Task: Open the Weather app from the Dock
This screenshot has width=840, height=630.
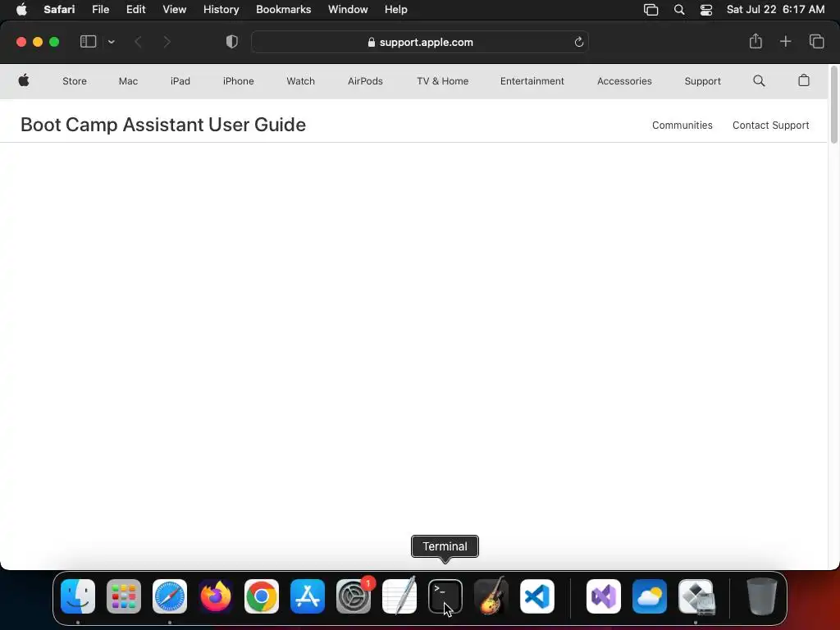Action: coord(650,596)
